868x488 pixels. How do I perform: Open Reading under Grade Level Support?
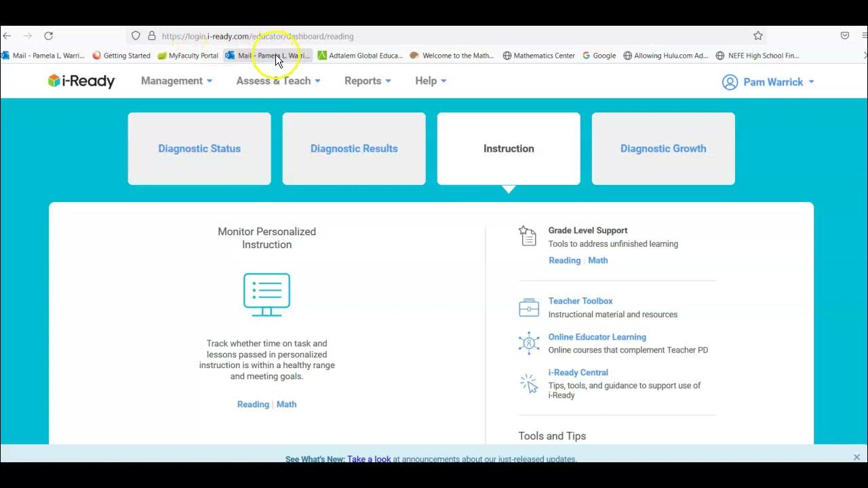tap(564, 260)
